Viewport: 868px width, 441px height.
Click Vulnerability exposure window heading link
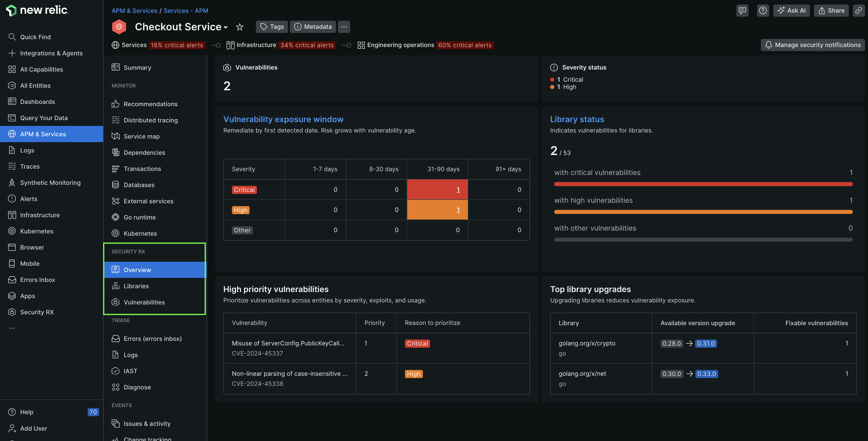[x=283, y=119]
